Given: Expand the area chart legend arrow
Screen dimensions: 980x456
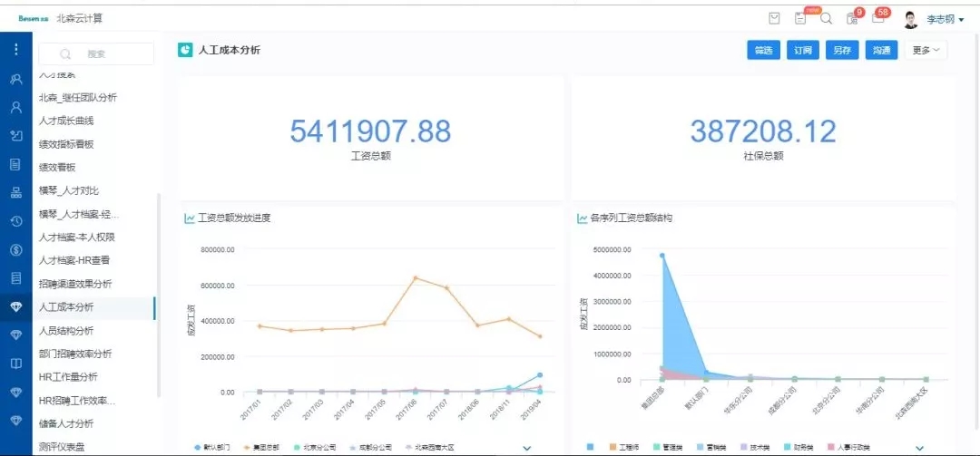Looking at the screenshot, I should (919, 448).
